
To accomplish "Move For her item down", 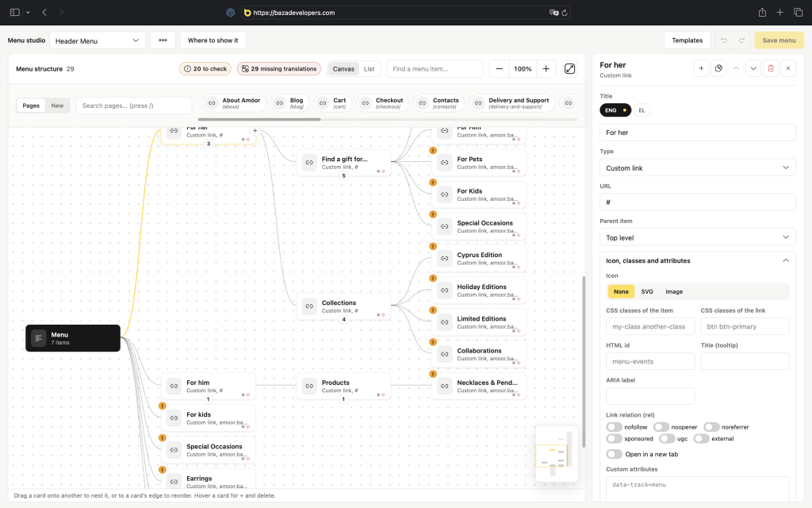I will tap(753, 68).
